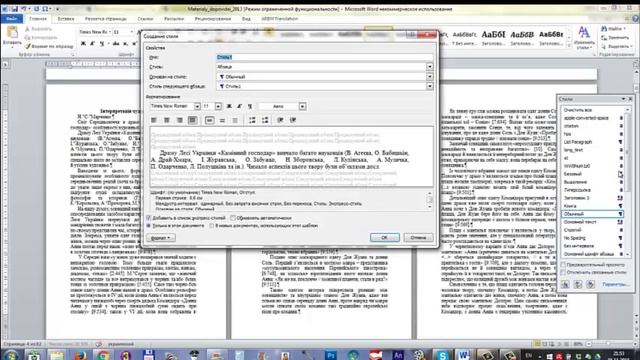Click the Replace button in ribbon

point(616,38)
